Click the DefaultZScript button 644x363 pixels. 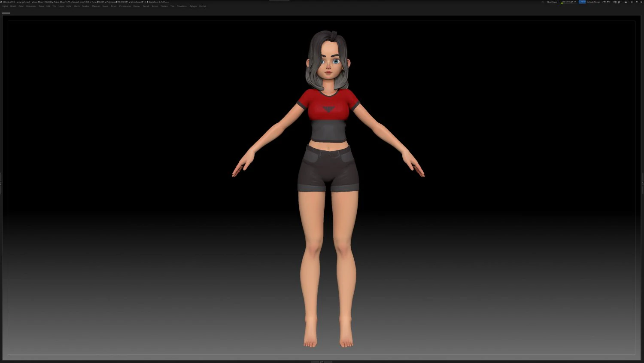click(593, 2)
